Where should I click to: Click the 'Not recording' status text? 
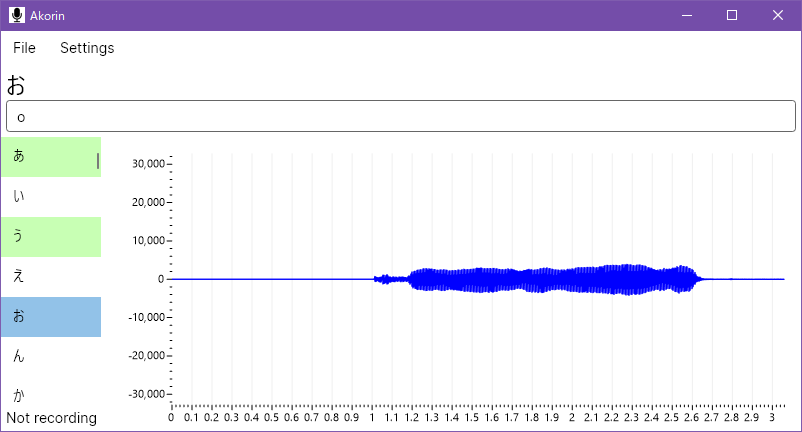click(x=51, y=418)
